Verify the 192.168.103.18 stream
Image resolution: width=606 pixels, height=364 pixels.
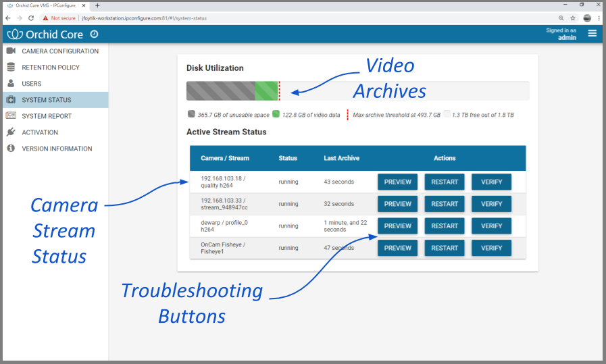pos(491,182)
